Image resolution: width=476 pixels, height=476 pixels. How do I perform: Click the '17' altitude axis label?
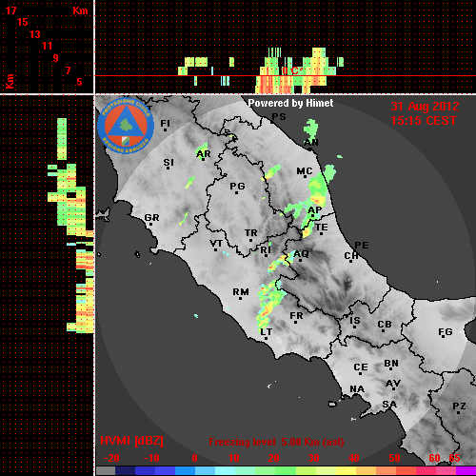[x=10, y=10]
